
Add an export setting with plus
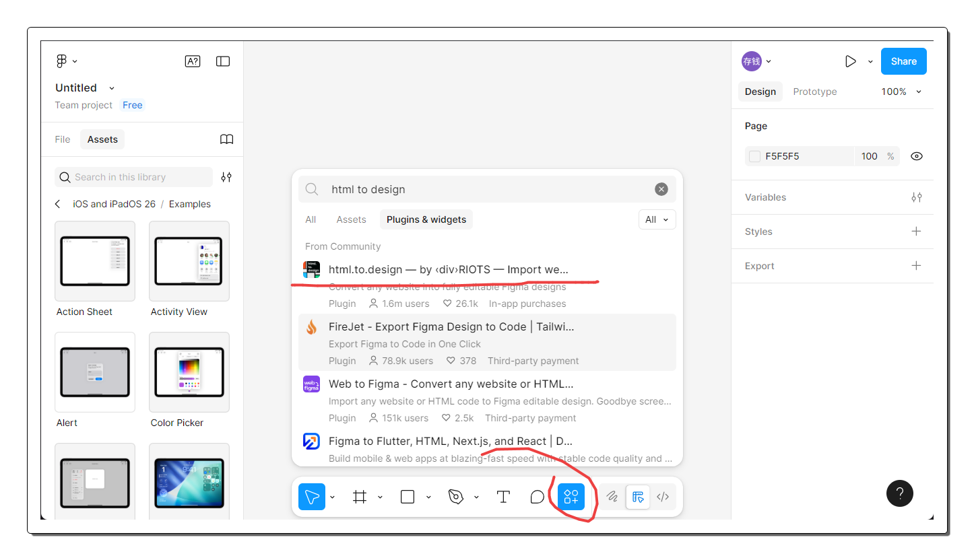click(916, 265)
